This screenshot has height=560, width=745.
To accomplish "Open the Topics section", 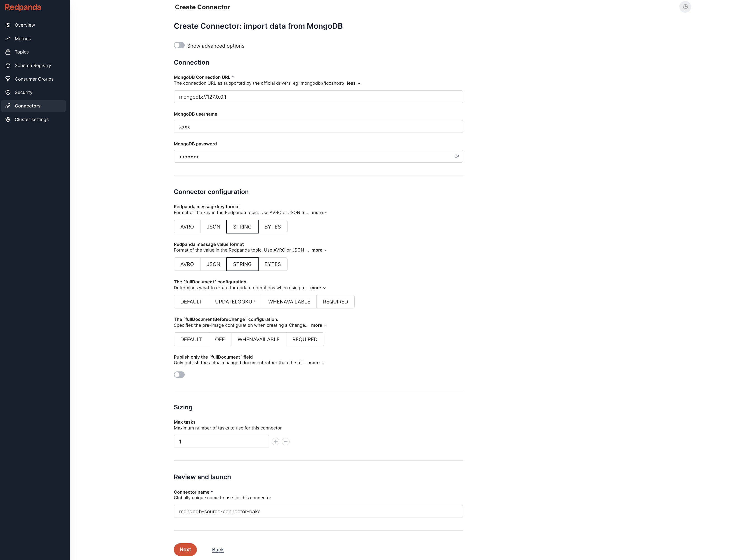I will click(22, 52).
